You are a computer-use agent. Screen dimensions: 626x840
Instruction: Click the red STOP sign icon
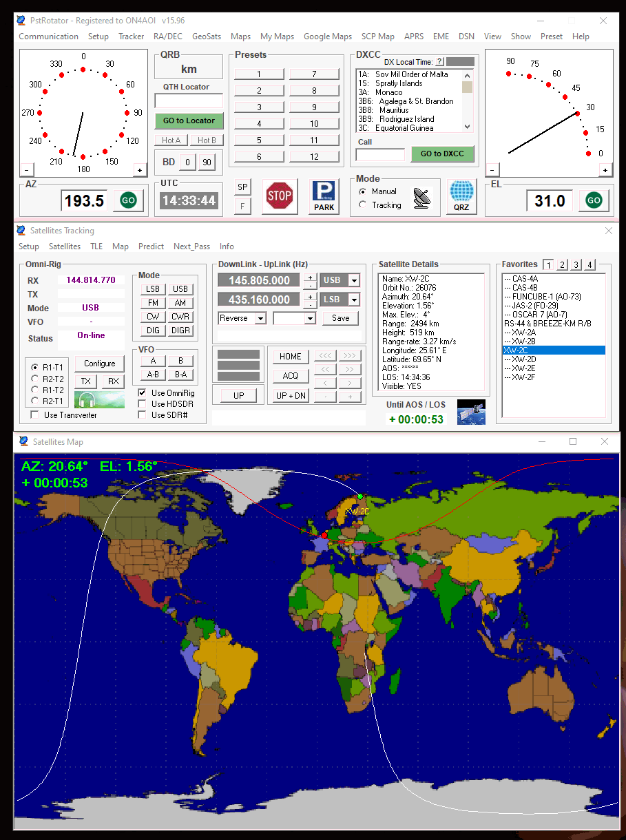279,196
